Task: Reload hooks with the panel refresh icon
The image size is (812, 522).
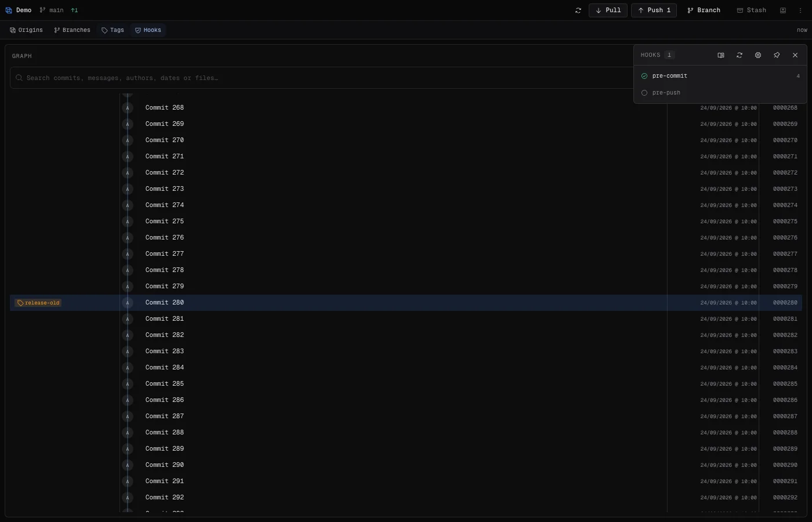Action: (739, 55)
